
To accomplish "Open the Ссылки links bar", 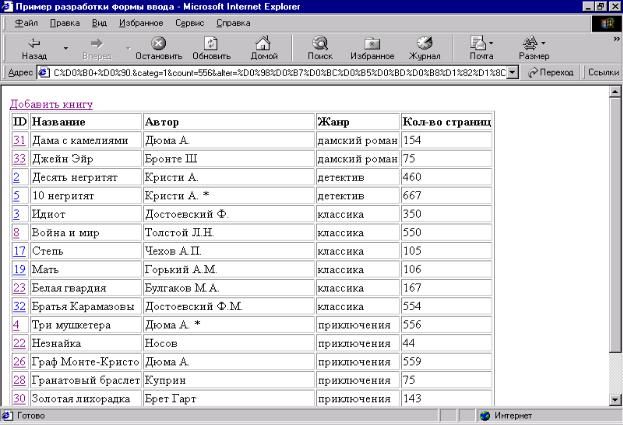I will coord(603,73).
